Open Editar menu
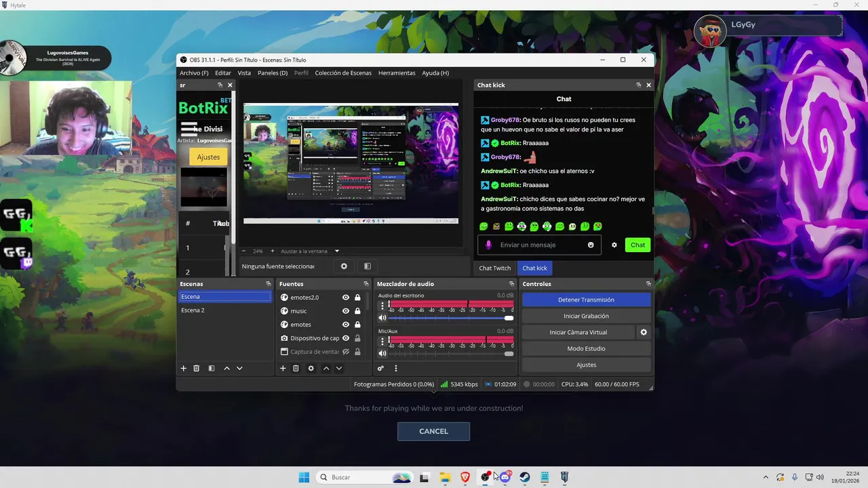 (x=223, y=73)
